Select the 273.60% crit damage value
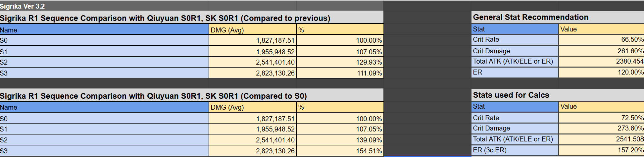644x157 pixels. 601,128
